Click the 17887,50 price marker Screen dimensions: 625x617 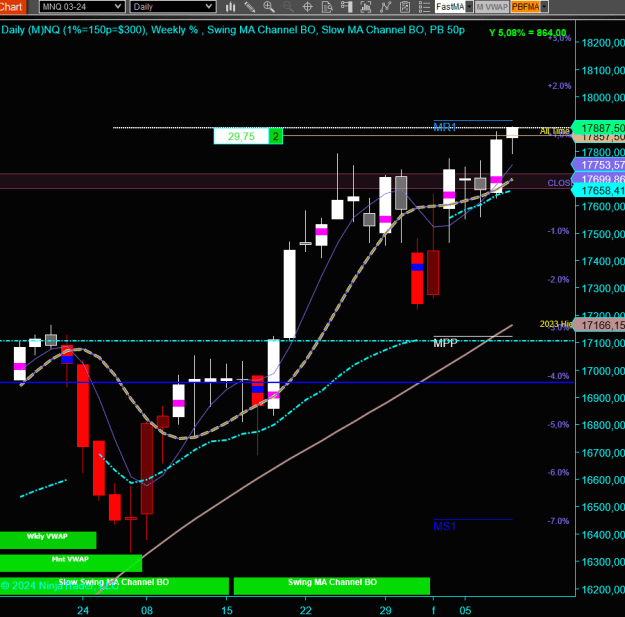point(599,128)
